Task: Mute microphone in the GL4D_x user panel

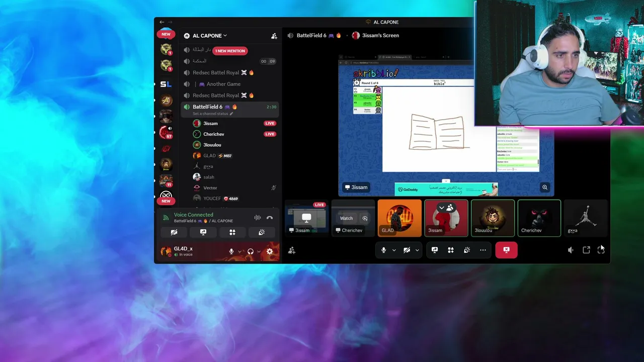Action: pyautogui.click(x=231, y=251)
